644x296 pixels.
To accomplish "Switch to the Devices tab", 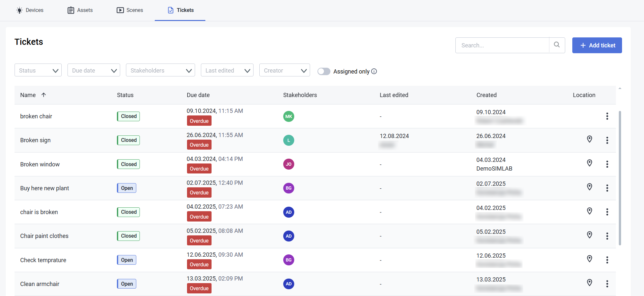I will coord(30,10).
